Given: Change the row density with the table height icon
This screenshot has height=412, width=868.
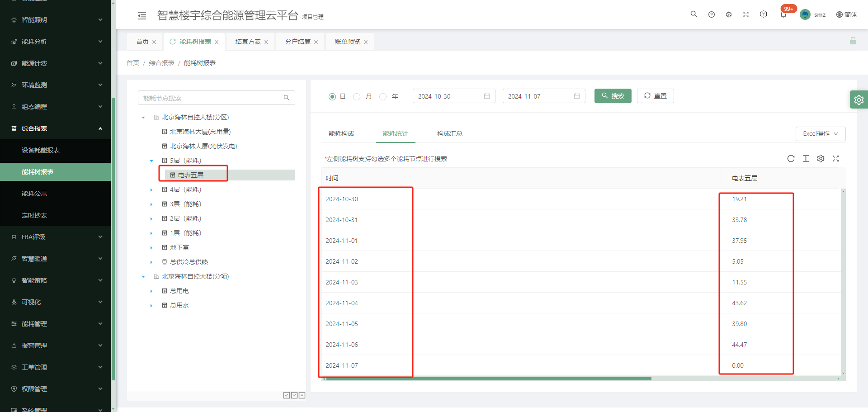Looking at the screenshot, I should [806, 158].
